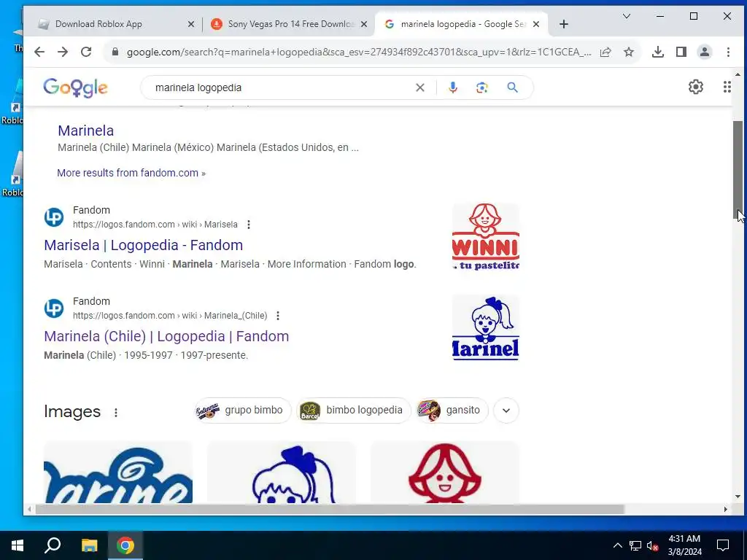This screenshot has width=747, height=560.
Task: Filter images by gansito chip
Action: pos(452,411)
